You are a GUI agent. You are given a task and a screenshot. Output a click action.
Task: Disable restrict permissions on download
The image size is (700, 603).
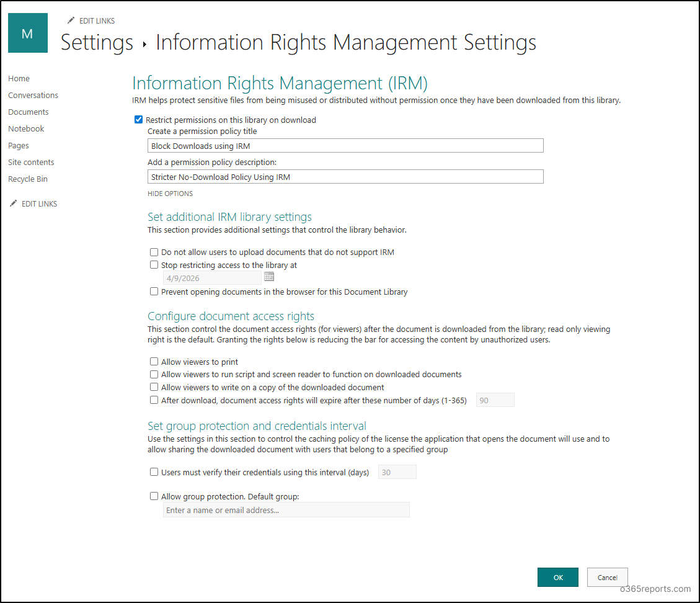pyautogui.click(x=138, y=119)
